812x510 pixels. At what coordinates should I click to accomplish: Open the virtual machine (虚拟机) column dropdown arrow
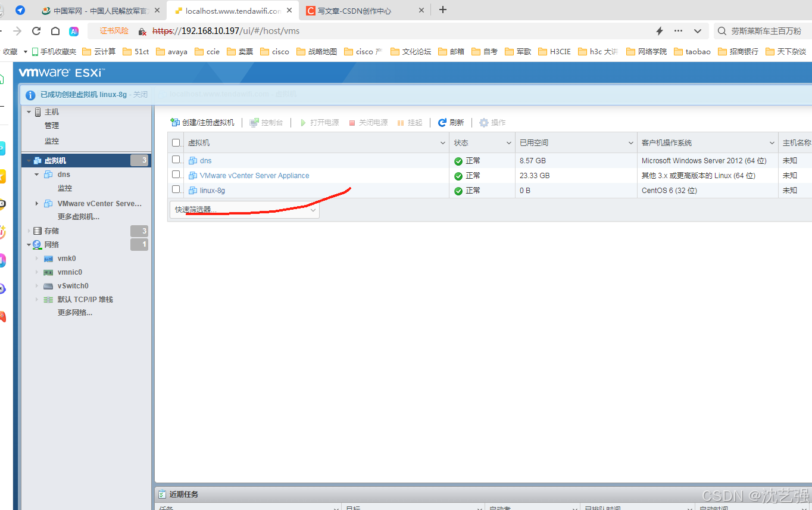click(x=442, y=143)
